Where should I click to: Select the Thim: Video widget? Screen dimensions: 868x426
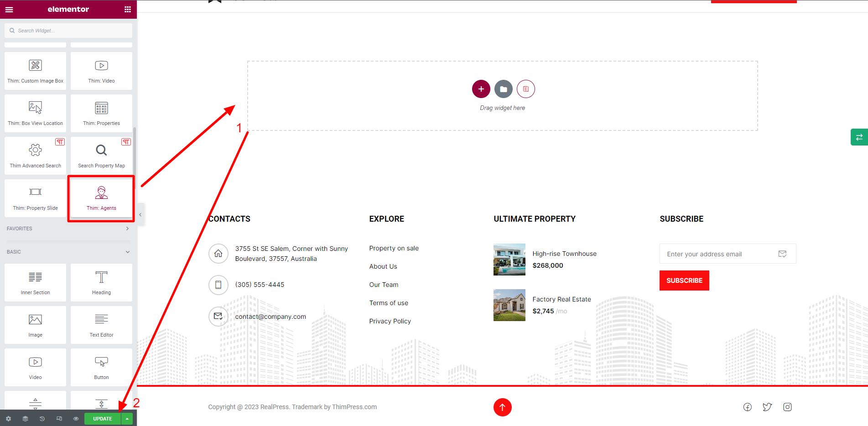pos(101,71)
